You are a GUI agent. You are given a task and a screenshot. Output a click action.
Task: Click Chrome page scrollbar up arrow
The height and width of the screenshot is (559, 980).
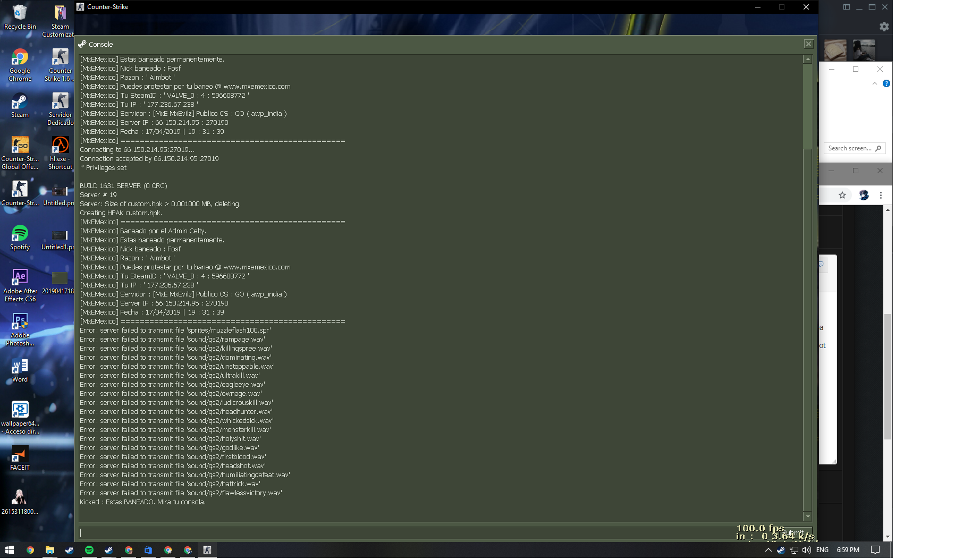pyautogui.click(x=888, y=210)
